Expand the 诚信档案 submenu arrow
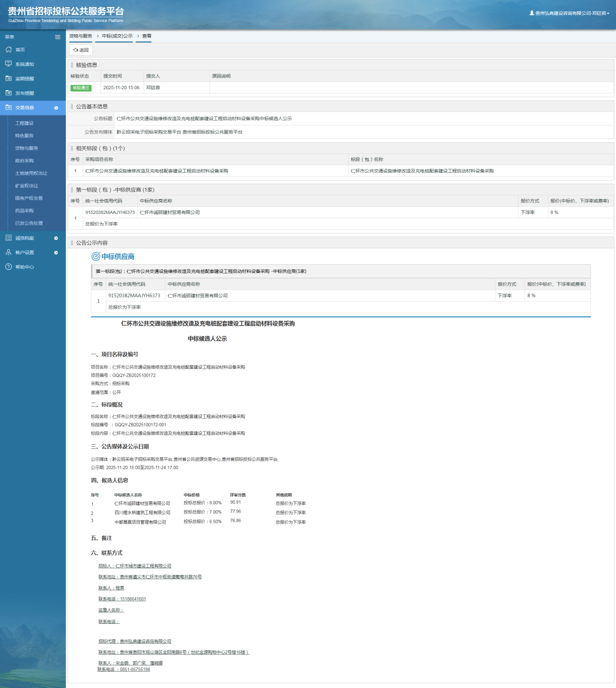Viewport: 616px width, 688px height. coord(56,238)
